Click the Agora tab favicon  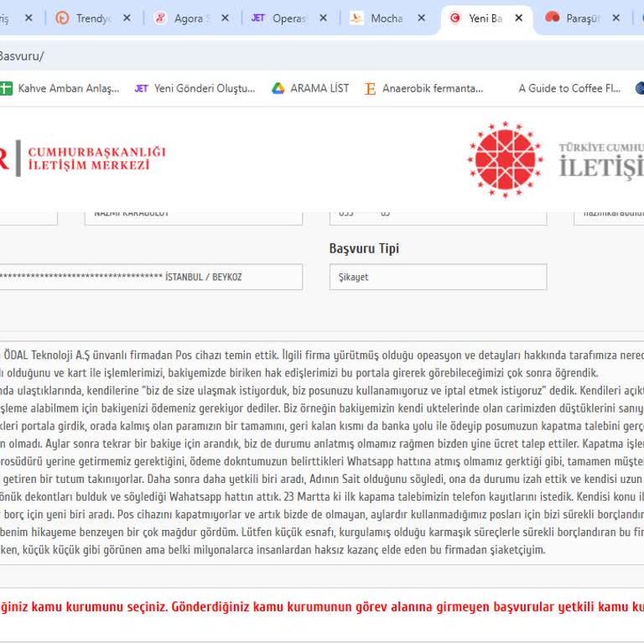point(160,18)
